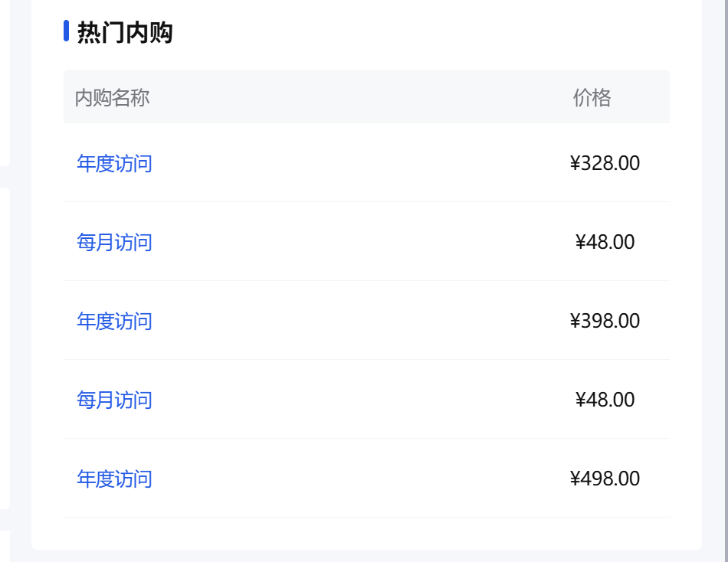
Task: Click the empty header area between 内购名称 and 价格
Action: pos(361,97)
